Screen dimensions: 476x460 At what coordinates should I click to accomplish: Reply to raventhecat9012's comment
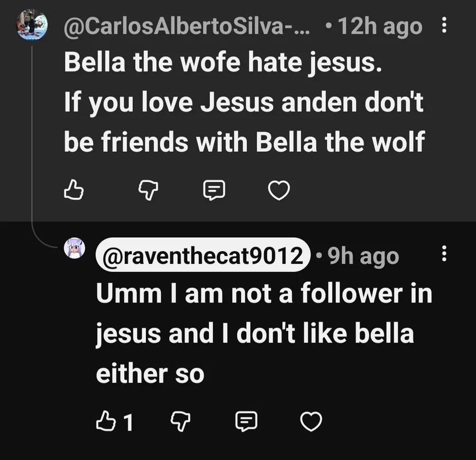pyautogui.click(x=245, y=421)
